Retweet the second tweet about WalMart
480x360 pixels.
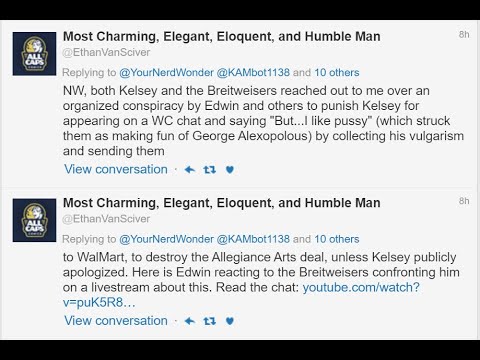[210, 321]
